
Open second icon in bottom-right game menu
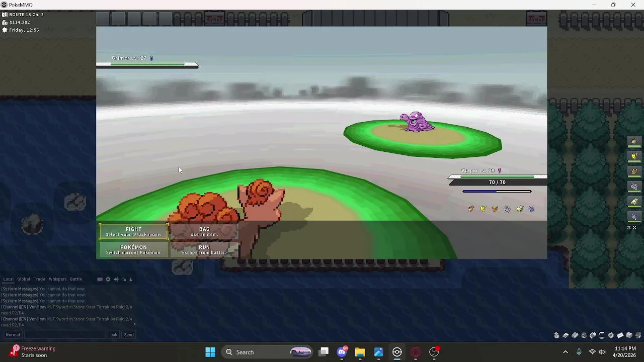coord(566,335)
